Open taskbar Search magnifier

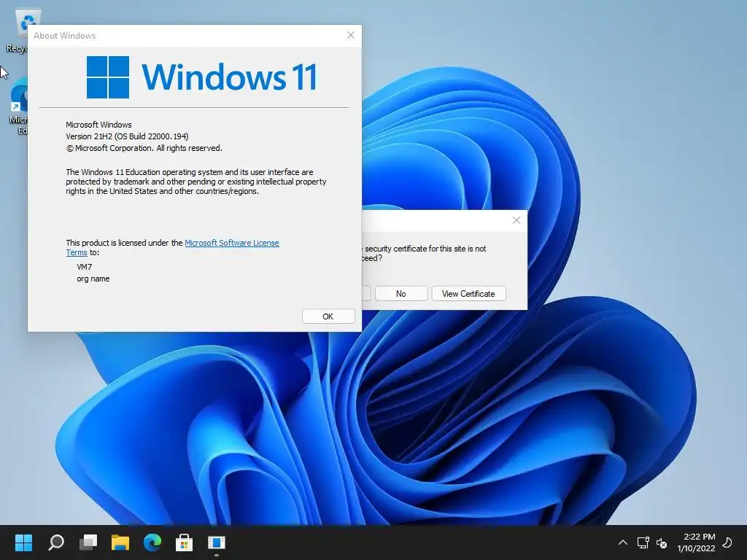(x=56, y=542)
